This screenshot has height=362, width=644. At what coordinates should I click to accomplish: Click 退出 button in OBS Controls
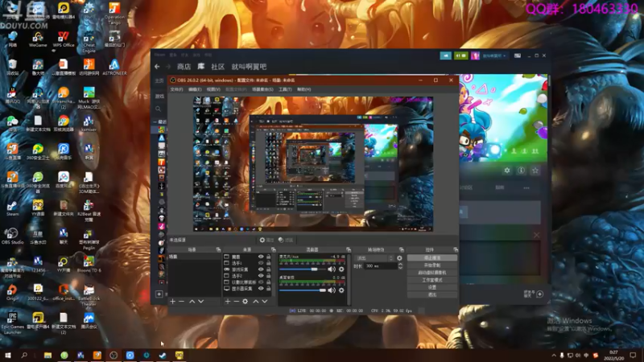point(432,294)
